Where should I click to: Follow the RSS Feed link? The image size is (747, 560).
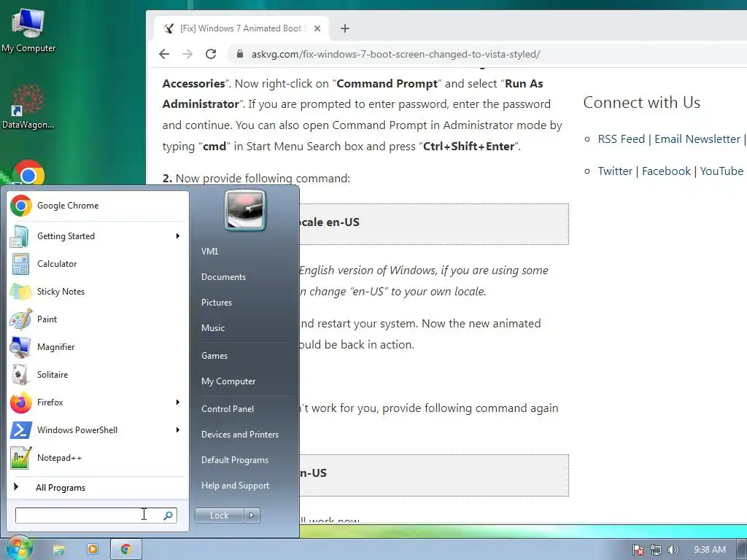point(622,139)
